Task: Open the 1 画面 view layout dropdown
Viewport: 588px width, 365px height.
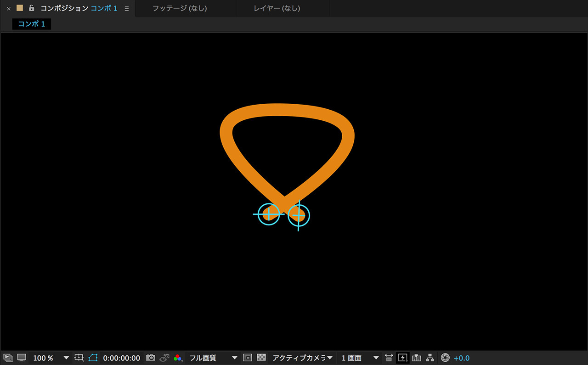Action: (x=360, y=358)
